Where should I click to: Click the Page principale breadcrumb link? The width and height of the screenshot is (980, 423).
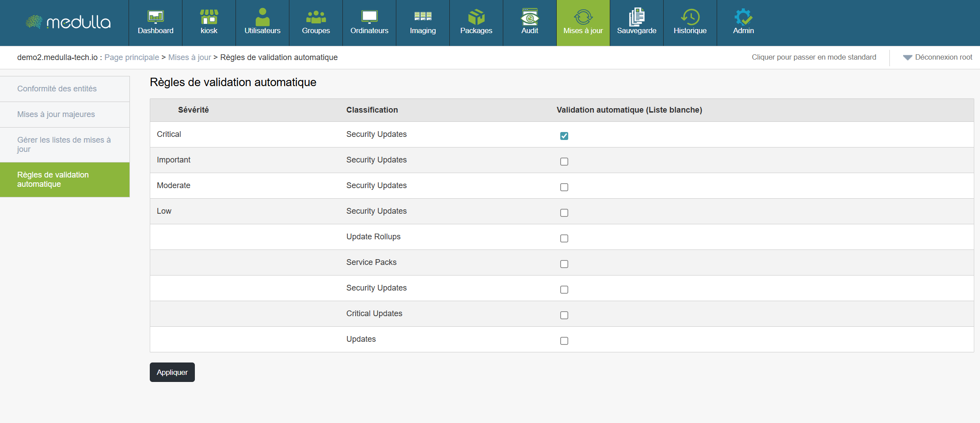click(x=132, y=57)
